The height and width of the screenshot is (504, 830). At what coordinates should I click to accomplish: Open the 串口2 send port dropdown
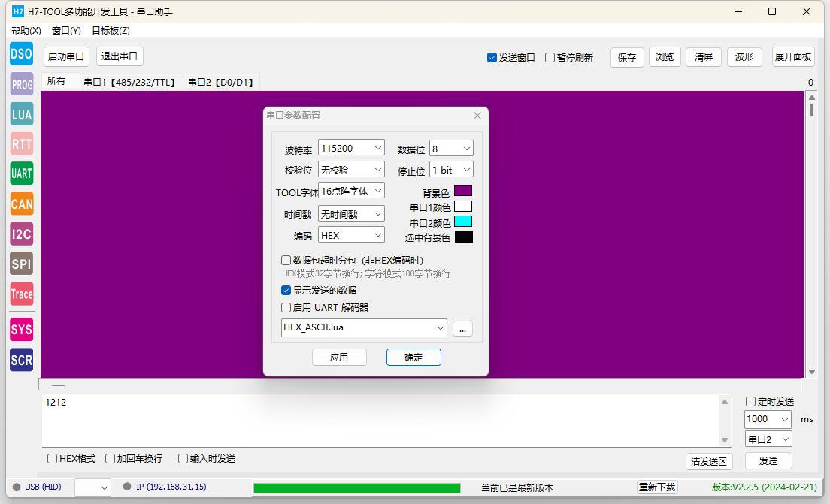point(768,439)
